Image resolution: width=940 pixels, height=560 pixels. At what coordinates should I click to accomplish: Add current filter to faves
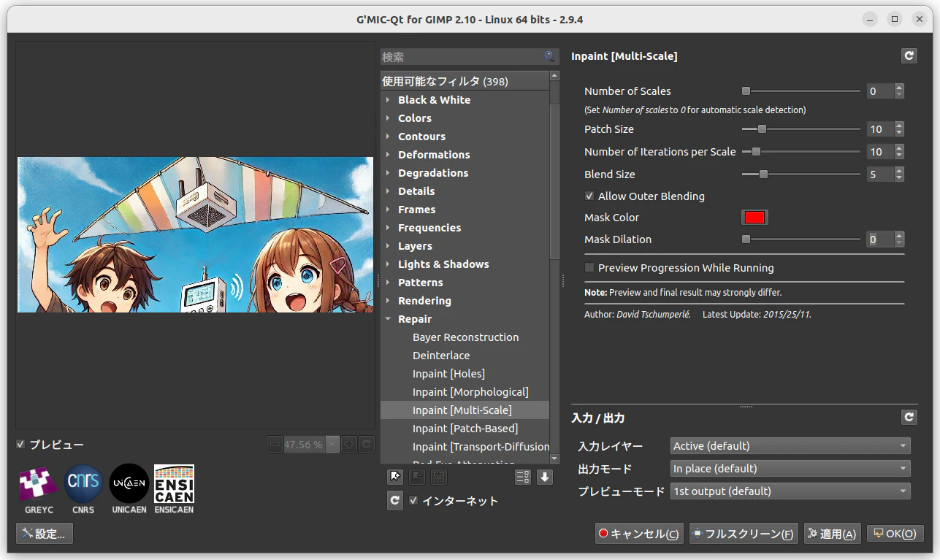395,476
